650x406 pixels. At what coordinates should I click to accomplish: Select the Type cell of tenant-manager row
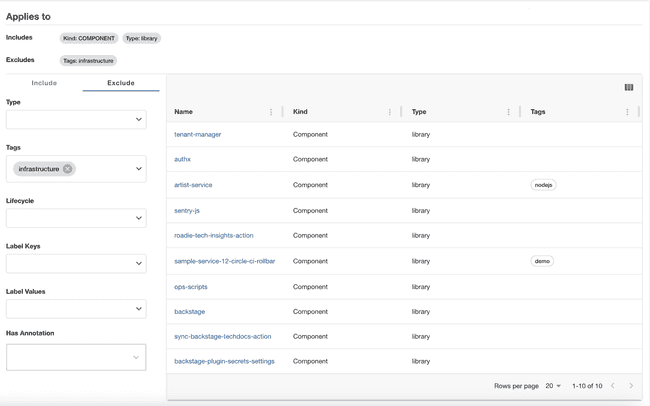(x=421, y=134)
